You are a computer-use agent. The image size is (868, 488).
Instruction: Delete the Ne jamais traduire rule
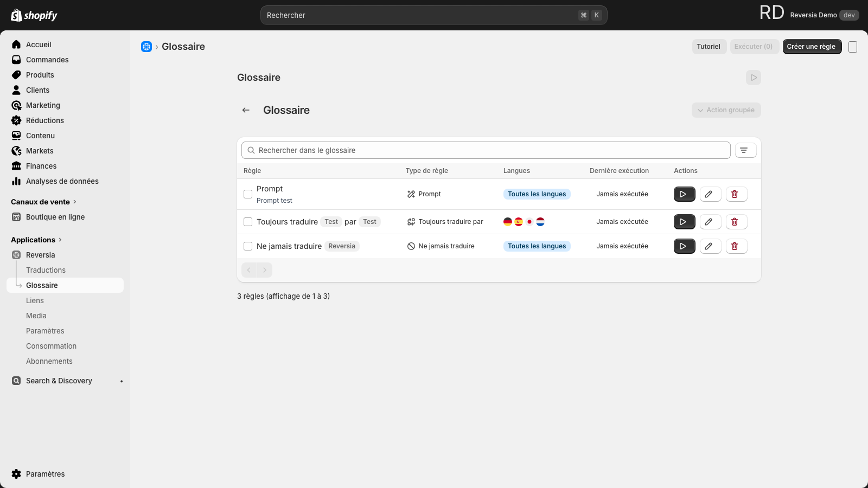[x=736, y=246]
